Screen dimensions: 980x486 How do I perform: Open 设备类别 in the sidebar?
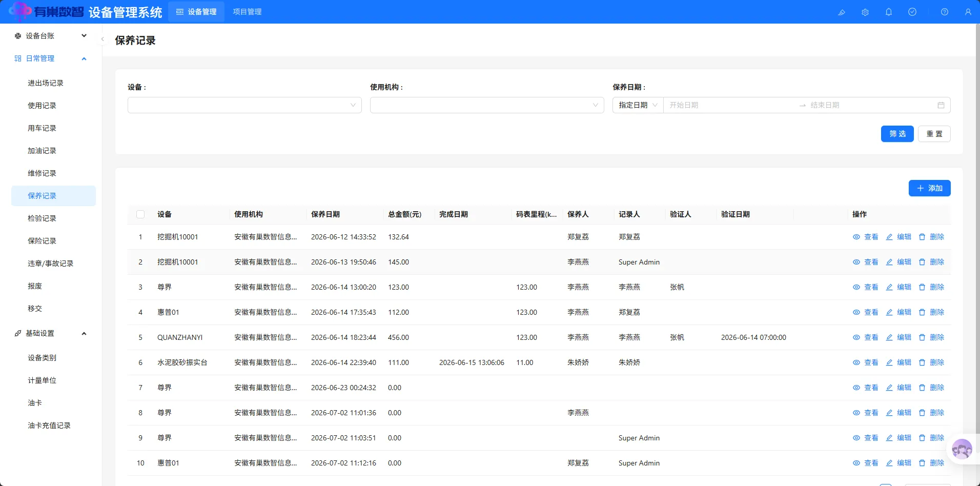coord(53,358)
